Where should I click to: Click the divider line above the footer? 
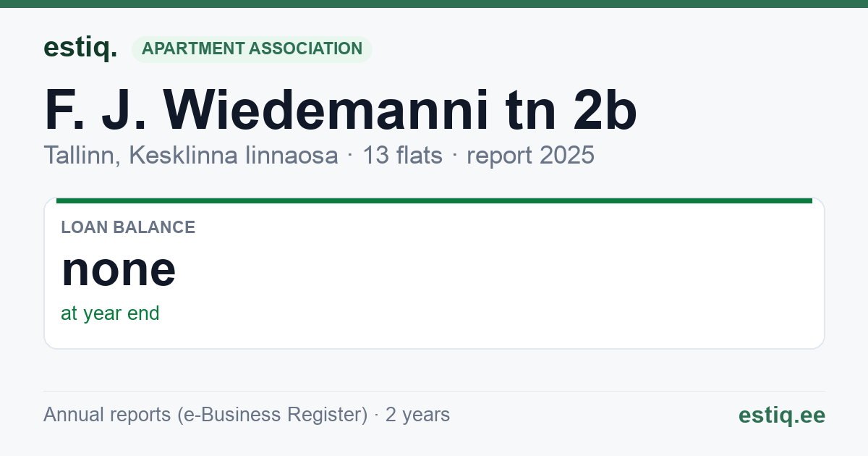coord(434,391)
